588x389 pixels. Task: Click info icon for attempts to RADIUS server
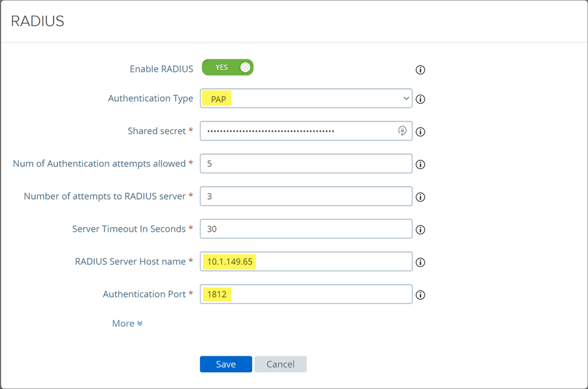(420, 197)
